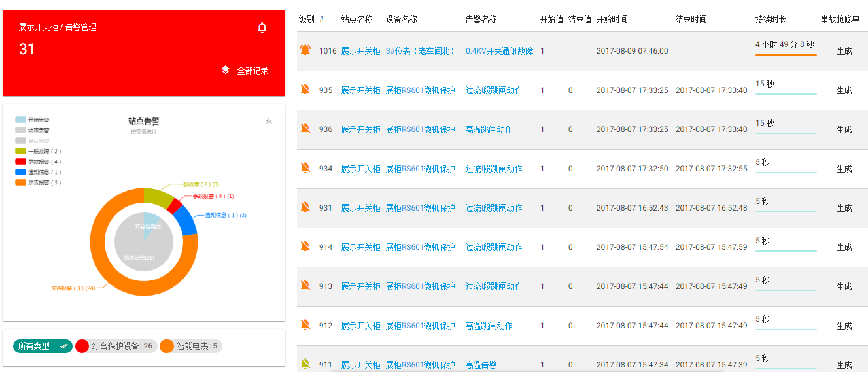
Task: Click the green bell icon for row 911
Action: pyautogui.click(x=305, y=364)
